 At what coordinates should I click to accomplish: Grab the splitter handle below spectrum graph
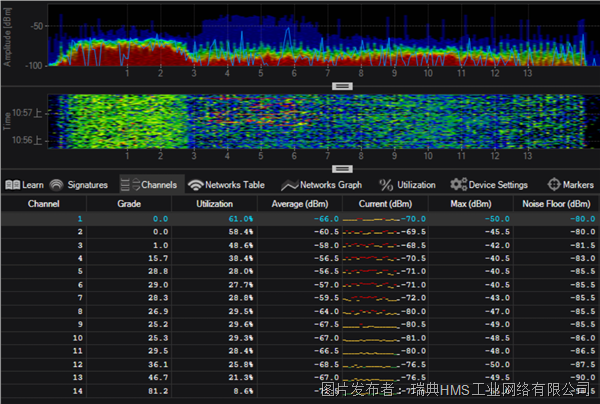342,86
